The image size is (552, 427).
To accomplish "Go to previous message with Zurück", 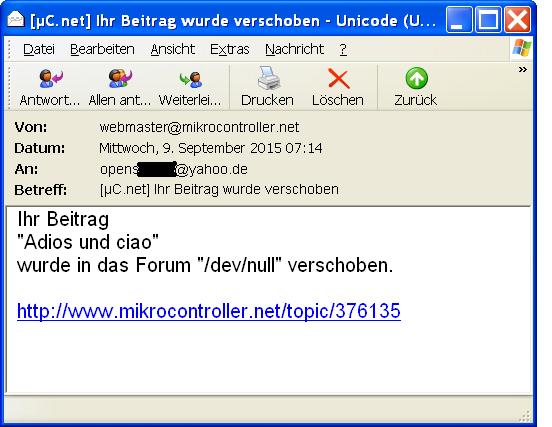I will [416, 87].
